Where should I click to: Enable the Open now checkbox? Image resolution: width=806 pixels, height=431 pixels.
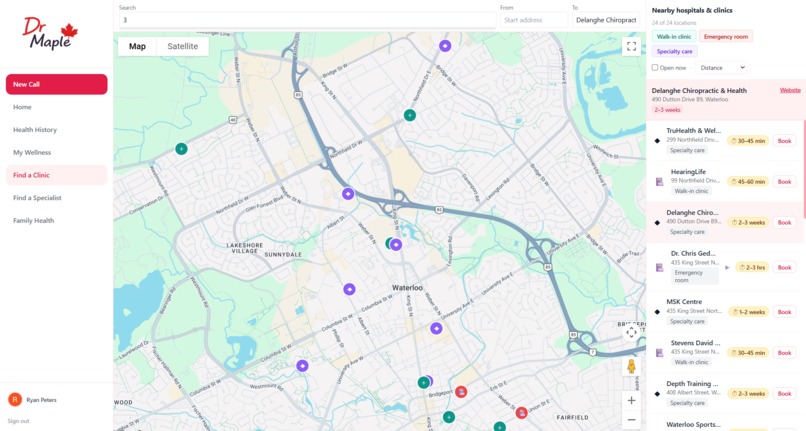pyautogui.click(x=655, y=67)
